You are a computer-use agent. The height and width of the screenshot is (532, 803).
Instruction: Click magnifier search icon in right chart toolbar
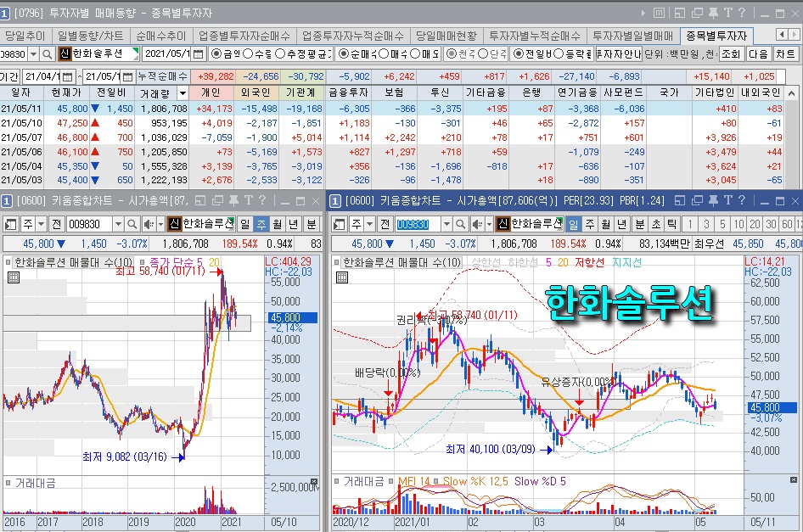[x=460, y=224]
